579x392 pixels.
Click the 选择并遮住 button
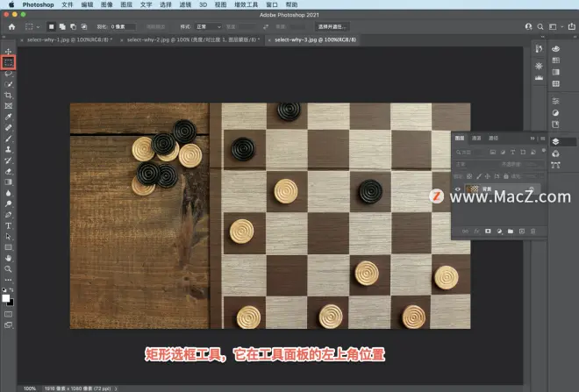point(332,27)
